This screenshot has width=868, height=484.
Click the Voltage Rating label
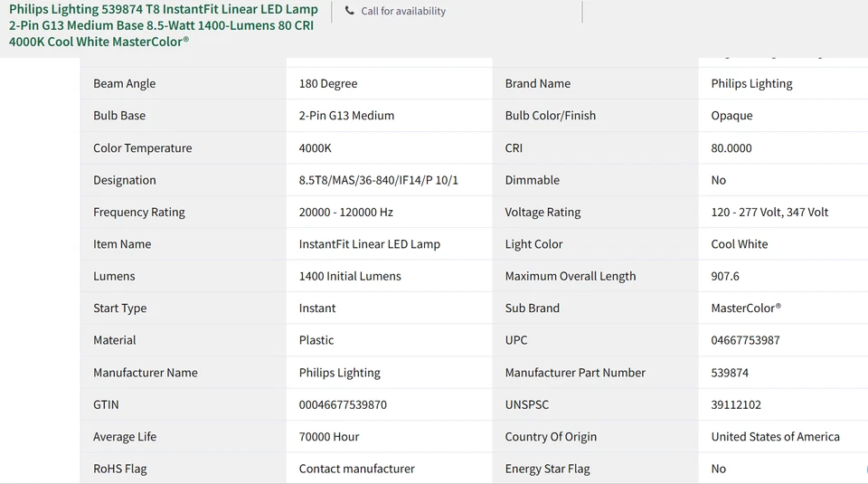click(x=542, y=212)
